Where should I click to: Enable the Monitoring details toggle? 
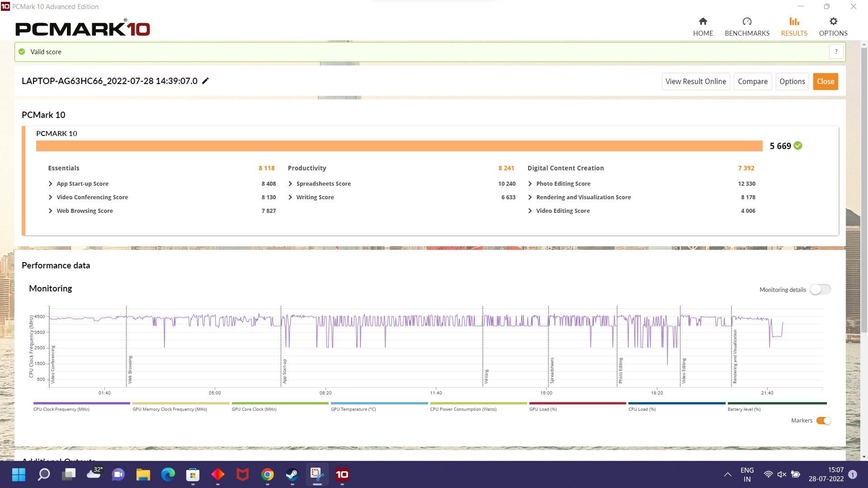tap(820, 289)
